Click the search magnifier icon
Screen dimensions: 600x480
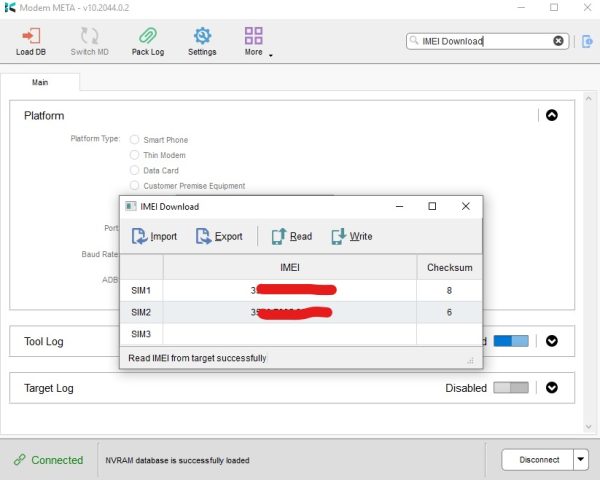(414, 40)
